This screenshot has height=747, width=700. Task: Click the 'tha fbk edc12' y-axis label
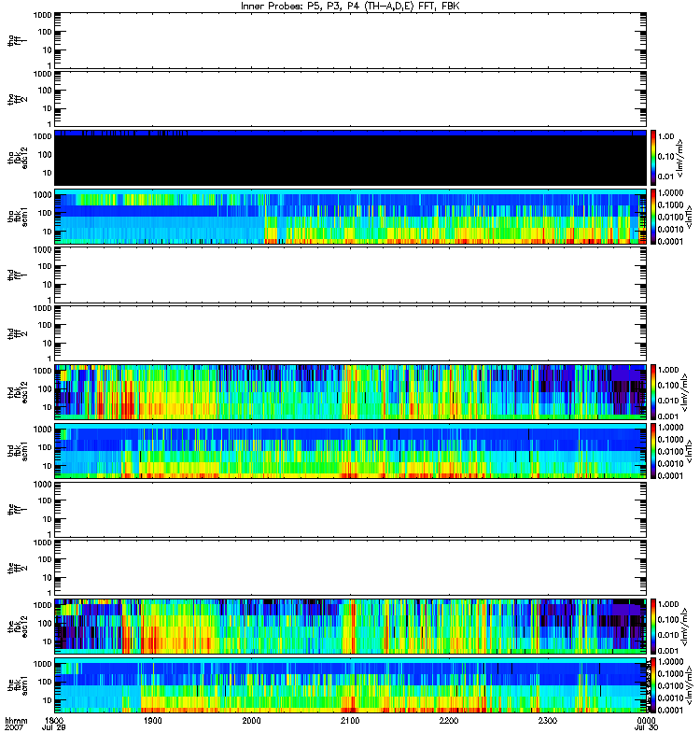[x=18, y=158]
